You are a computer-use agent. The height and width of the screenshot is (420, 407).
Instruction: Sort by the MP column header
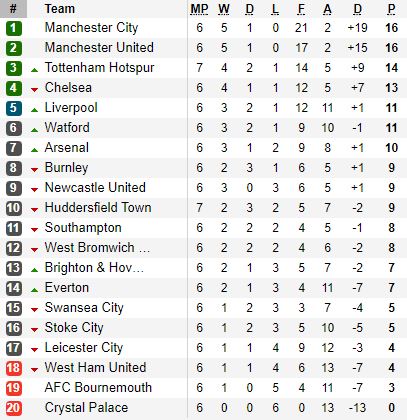click(199, 9)
